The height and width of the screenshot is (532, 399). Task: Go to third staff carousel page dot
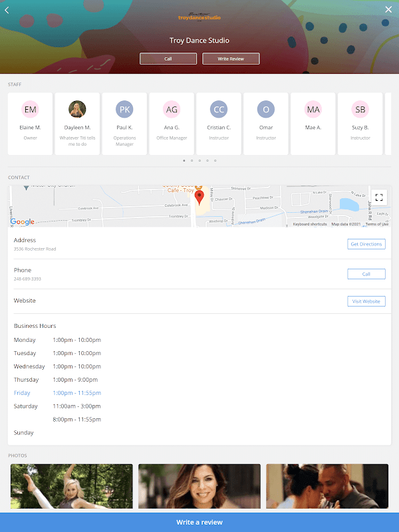[199, 160]
